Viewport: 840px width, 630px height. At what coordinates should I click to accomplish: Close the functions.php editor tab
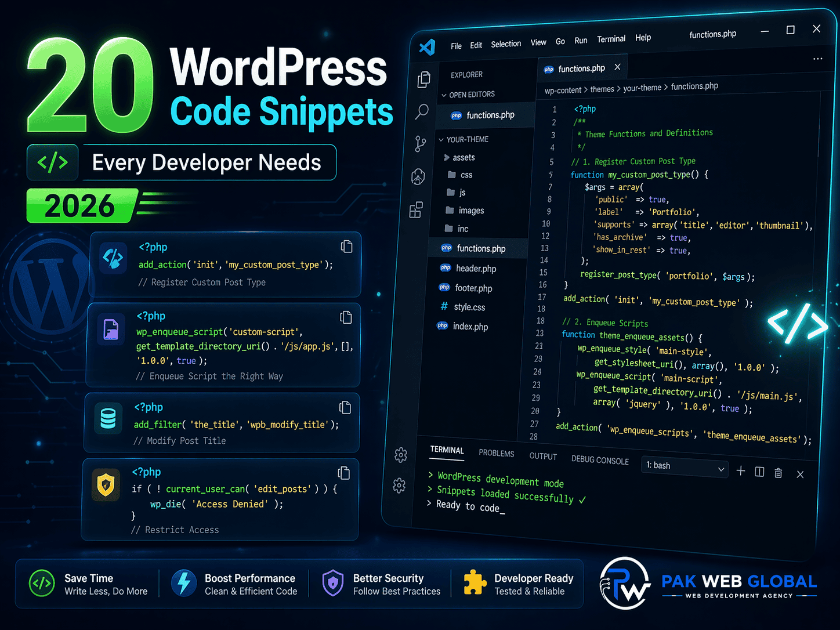tap(617, 67)
